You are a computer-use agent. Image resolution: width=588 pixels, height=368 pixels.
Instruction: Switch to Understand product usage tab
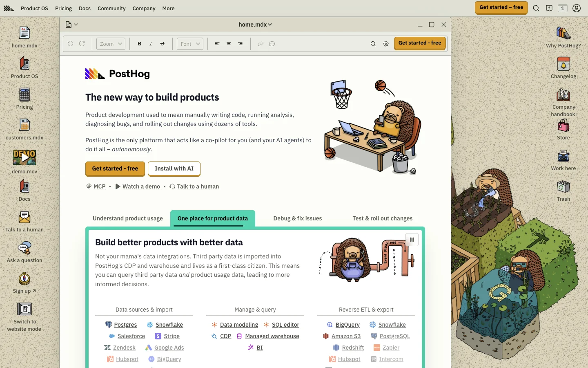click(128, 218)
